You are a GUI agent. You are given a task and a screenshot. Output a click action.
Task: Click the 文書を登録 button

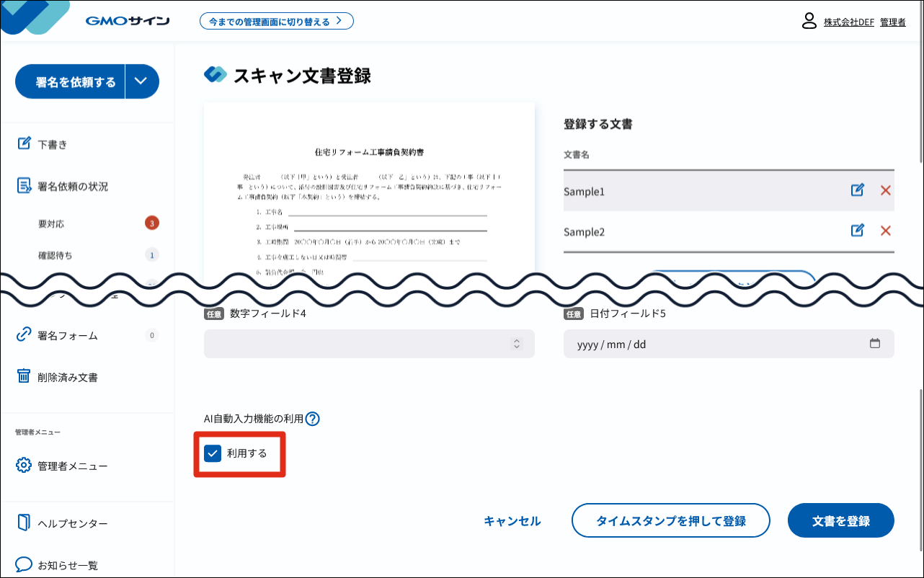point(840,520)
